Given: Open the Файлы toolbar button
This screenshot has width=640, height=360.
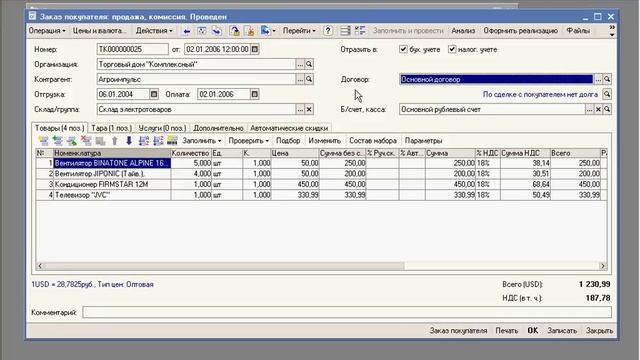Looking at the screenshot, I should [578, 31].
